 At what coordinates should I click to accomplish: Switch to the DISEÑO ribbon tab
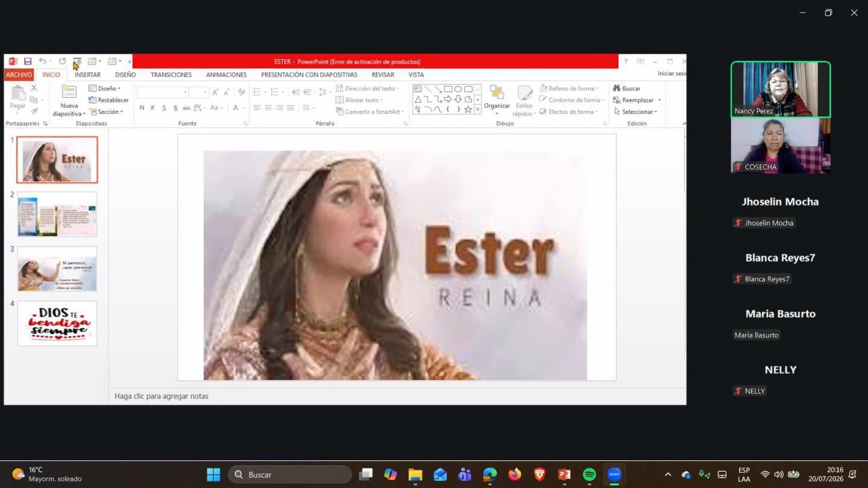[125, 75]
